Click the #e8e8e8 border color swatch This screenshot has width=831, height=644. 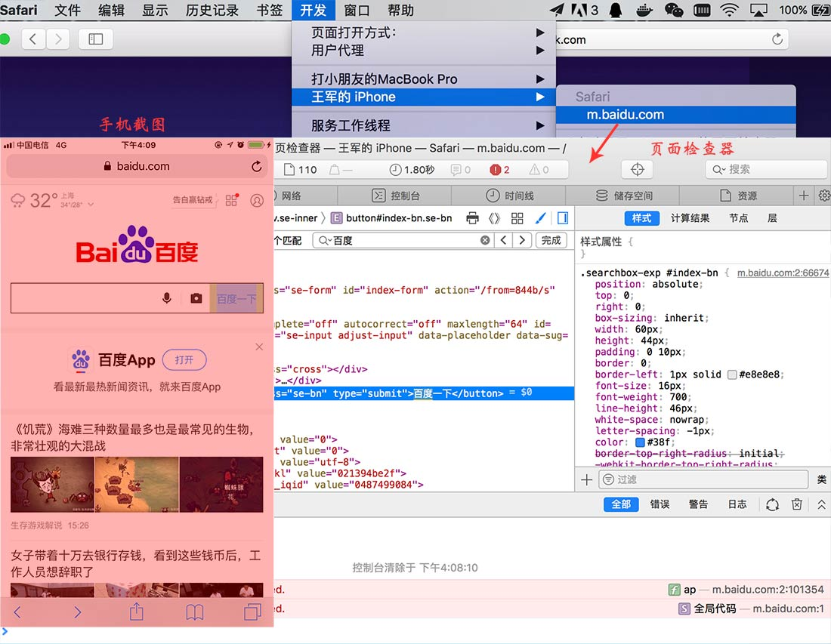point(732,375)
